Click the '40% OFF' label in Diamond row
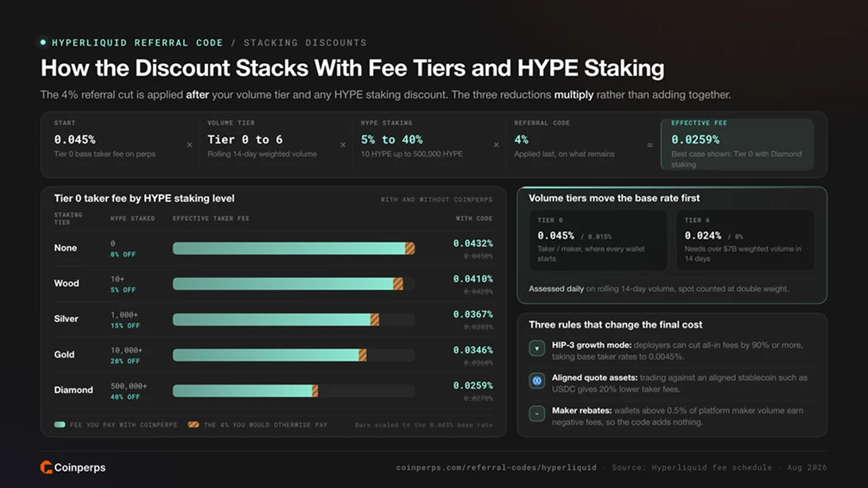This screenshot has height=488, width=868. 125,397
